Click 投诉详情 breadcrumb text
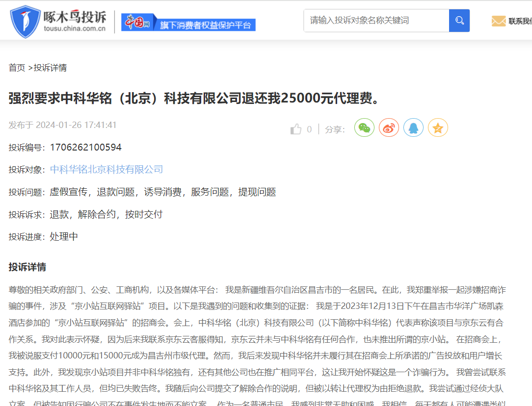Viewport: 532px width, 406px height. coord(50,68)
